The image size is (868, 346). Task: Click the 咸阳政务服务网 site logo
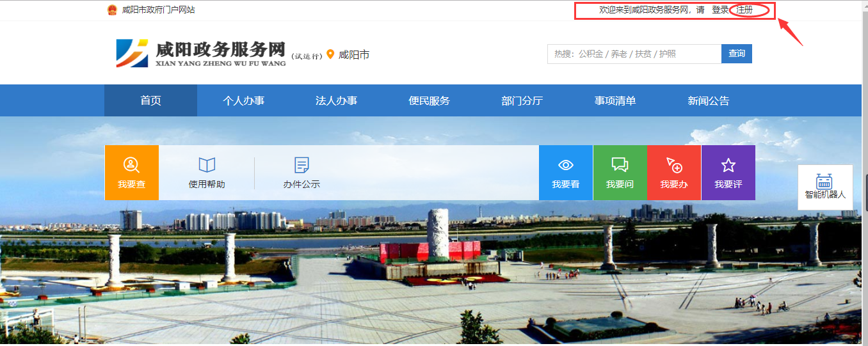tap(200, 54)
